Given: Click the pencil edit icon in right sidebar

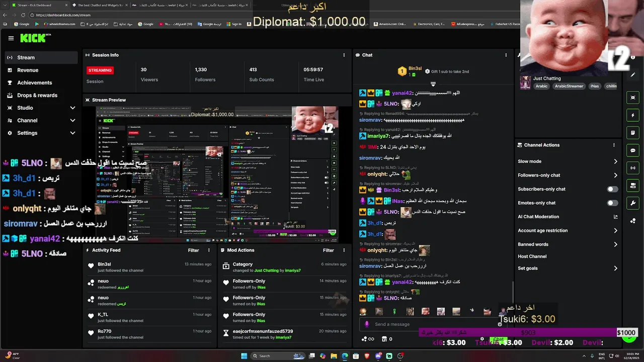Looking at the screenshot, I should (633, 75).
